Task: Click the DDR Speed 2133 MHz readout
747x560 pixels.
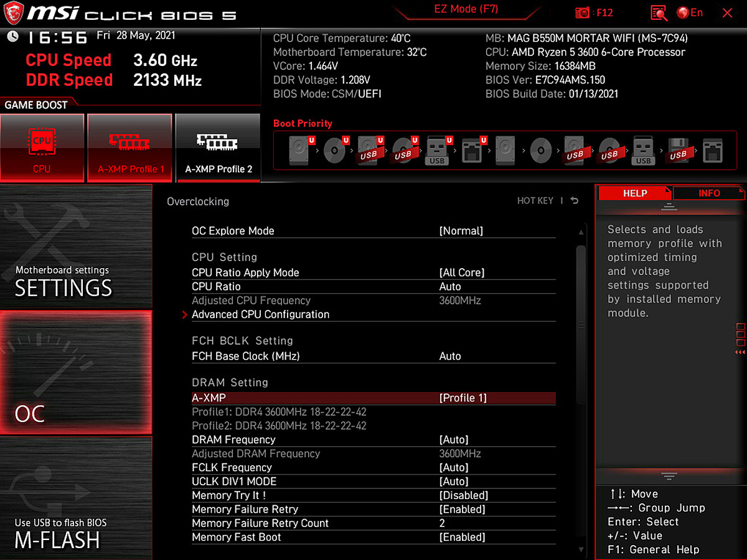Action: pos(114,80)
